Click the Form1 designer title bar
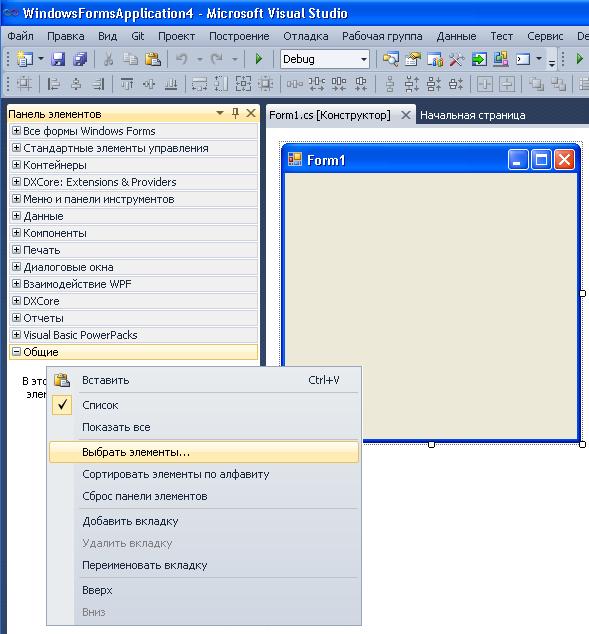 tap(431, 160)
